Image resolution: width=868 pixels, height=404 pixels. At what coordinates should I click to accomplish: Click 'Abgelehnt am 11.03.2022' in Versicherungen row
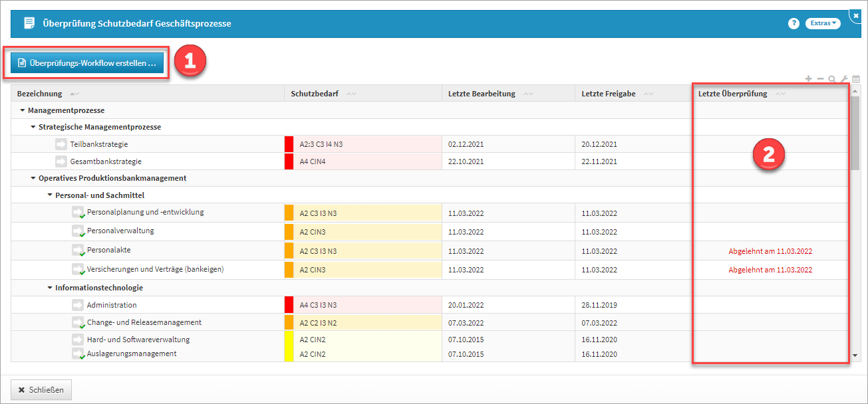[770, 270]
